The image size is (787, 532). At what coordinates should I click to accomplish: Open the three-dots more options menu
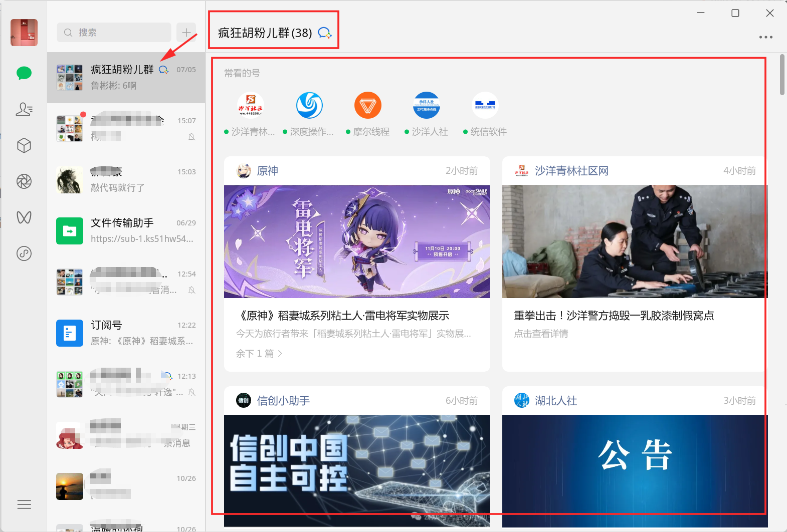765,37
